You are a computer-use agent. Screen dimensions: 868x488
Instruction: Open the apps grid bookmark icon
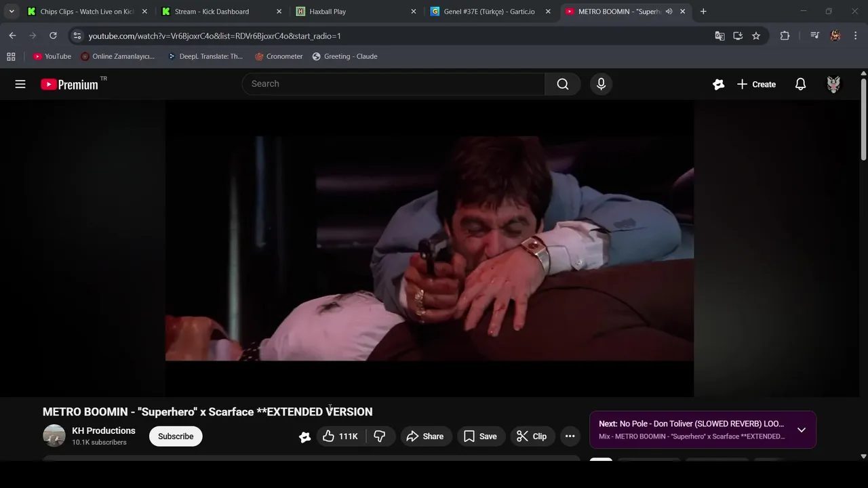(11, 56)
